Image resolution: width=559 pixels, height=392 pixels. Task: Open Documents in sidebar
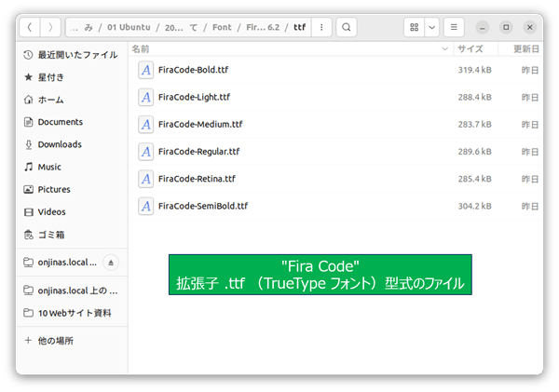pos(72,122)
